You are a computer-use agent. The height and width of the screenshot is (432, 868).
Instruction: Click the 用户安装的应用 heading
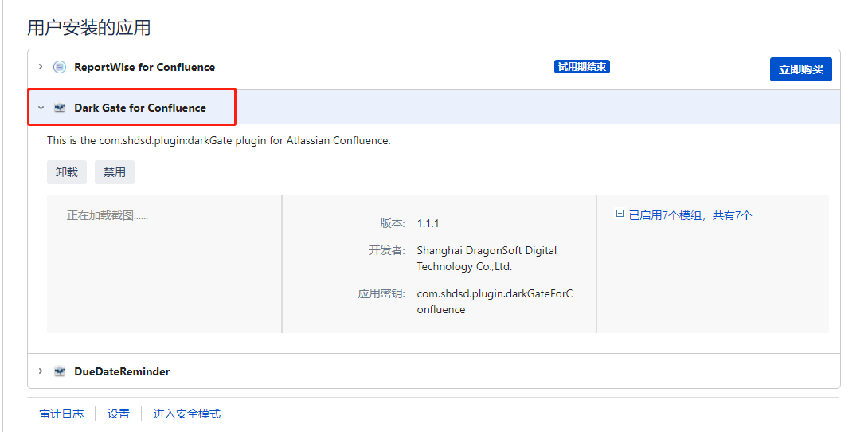click(89, 28)
